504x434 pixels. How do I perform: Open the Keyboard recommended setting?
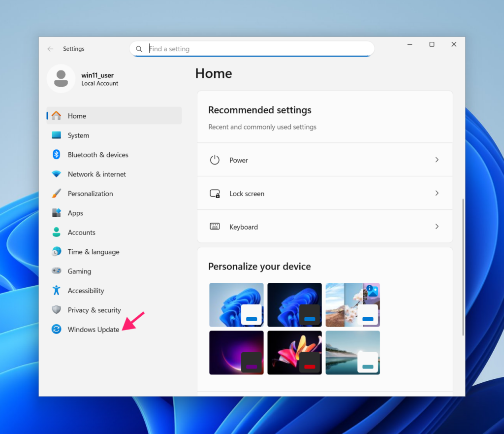pyautogui.click(x=325, y=227)
